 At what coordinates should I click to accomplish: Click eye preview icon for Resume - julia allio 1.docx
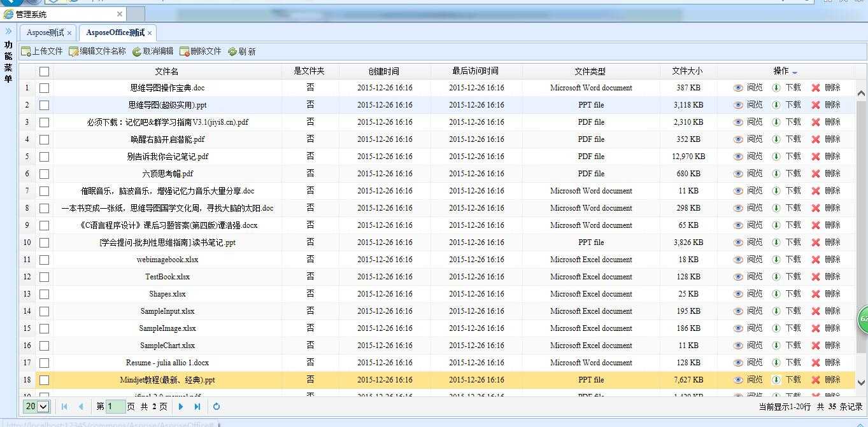[x=738, y=363]
